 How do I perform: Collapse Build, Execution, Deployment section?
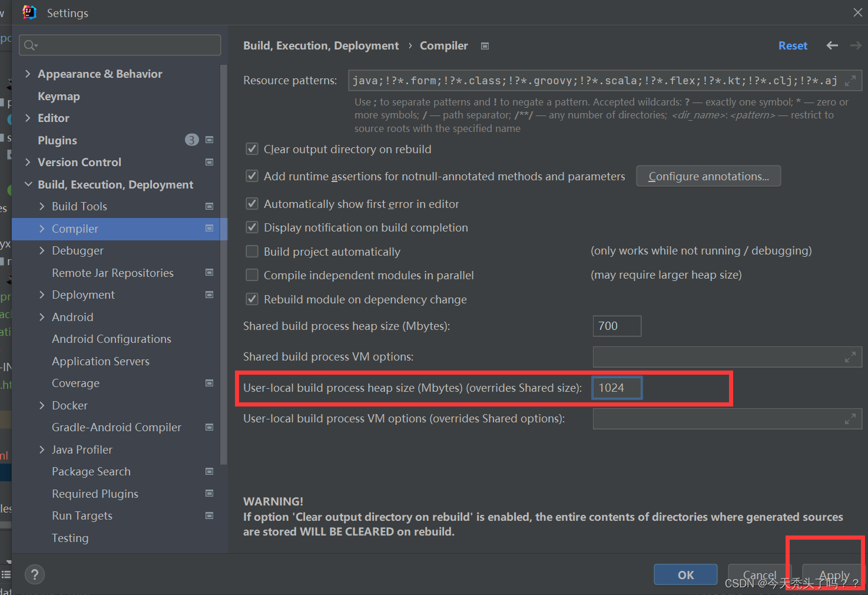coord(28,184)
